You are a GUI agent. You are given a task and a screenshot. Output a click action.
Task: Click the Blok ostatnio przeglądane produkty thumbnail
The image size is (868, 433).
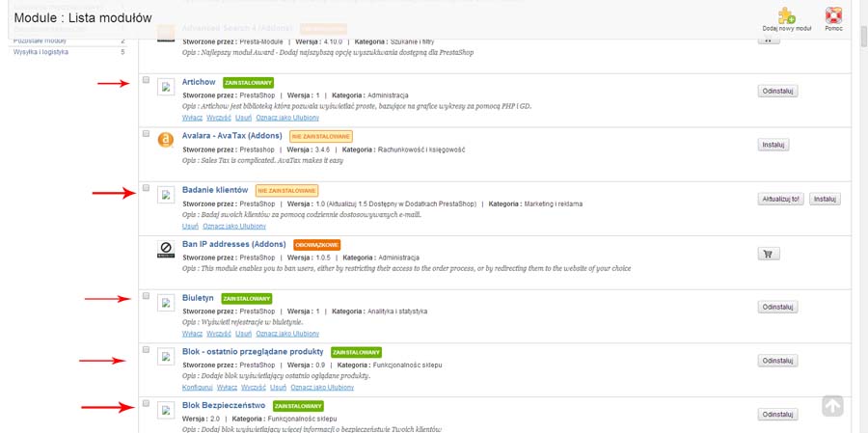[x=166, y=357]
